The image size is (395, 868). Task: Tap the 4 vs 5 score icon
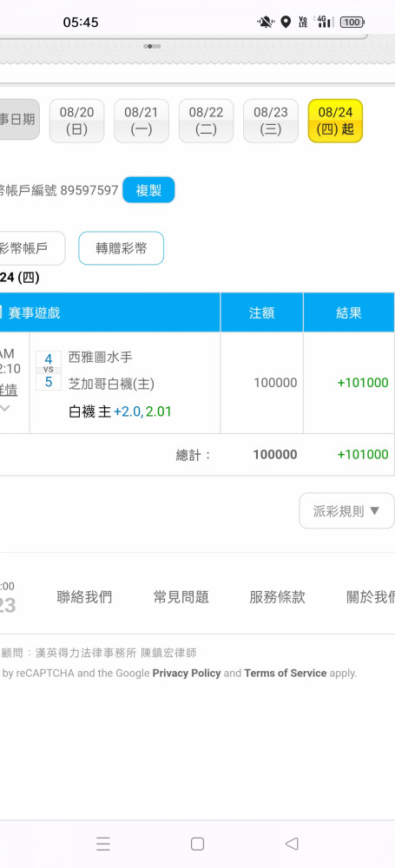[x=49, y=371]
